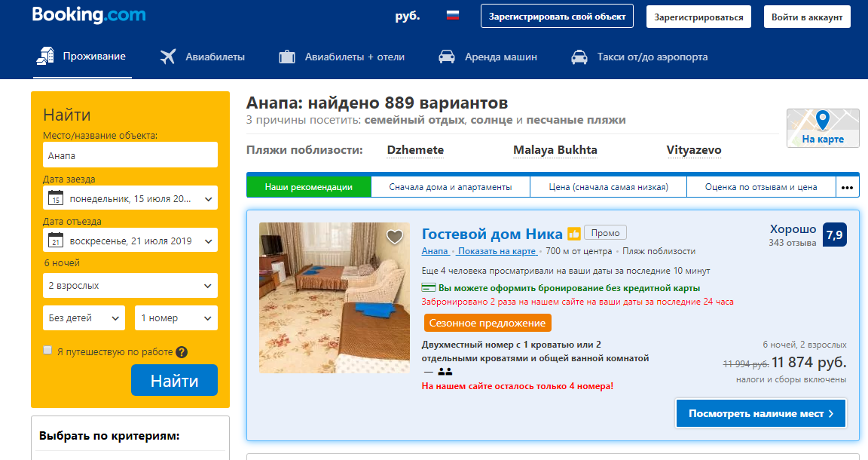The image size is (868, 460).
Task: Open the check-out date dropdown
Action: tap(130, 240)
